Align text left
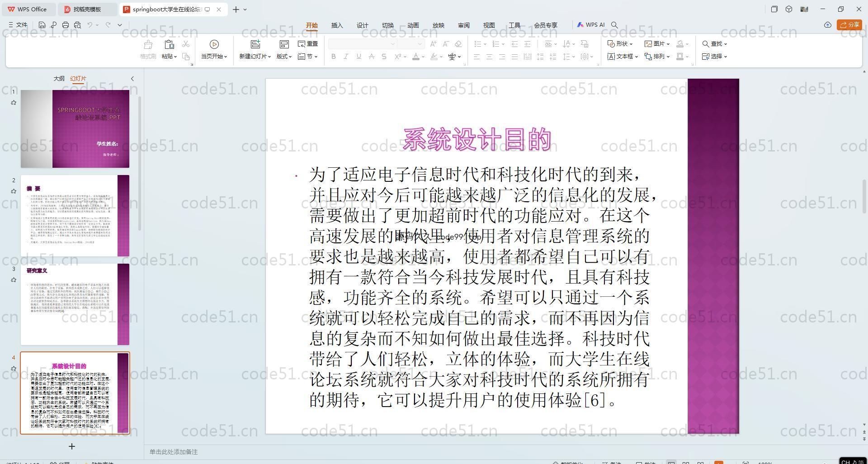 point(476,57)
